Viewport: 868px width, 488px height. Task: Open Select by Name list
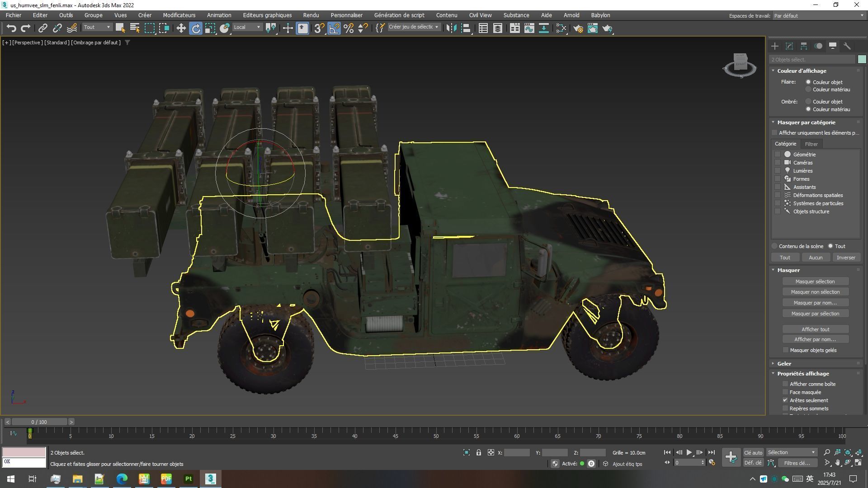pyautogui.click(x=135, y=28)
